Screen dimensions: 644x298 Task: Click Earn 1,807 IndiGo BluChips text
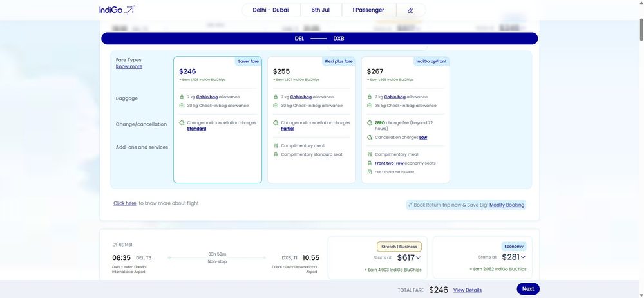296,80
